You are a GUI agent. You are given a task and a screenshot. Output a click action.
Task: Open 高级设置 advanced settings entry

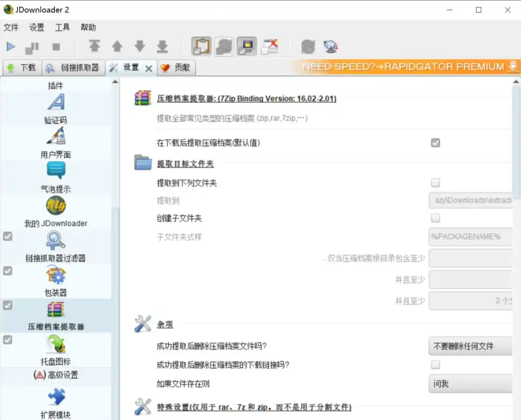point(56,375)
